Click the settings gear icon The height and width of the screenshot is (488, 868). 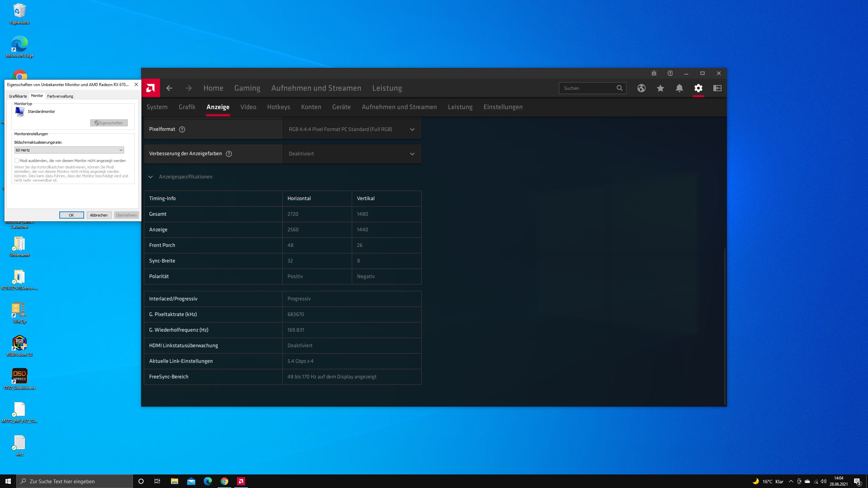(x=698, y=88)
